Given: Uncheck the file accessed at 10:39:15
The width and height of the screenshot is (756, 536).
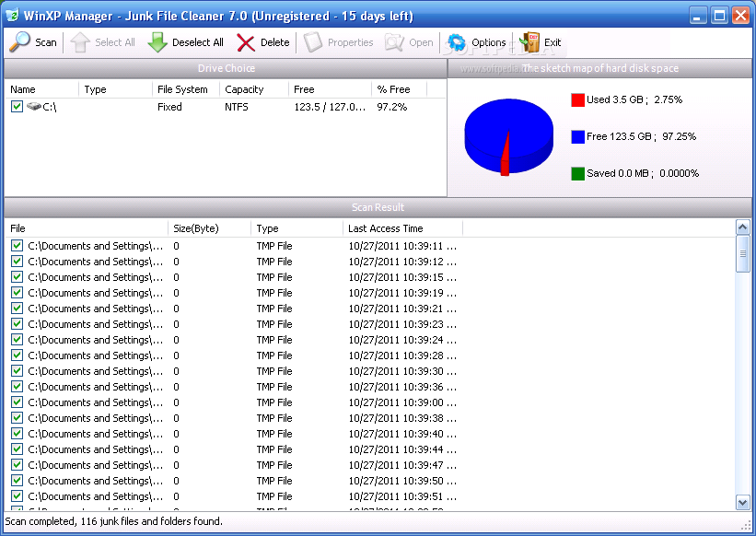Looking at the screenshot, I should [x=17, y=277].
